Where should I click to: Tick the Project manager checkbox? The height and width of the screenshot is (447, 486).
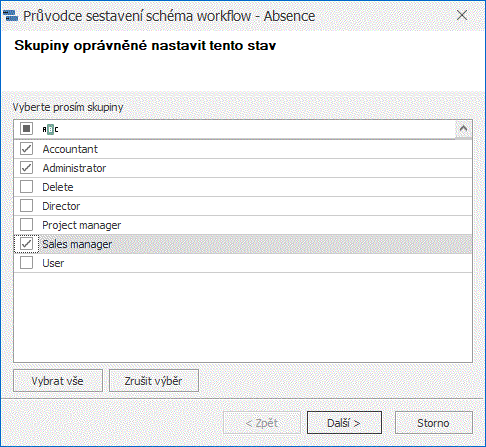tap(26, 225)
